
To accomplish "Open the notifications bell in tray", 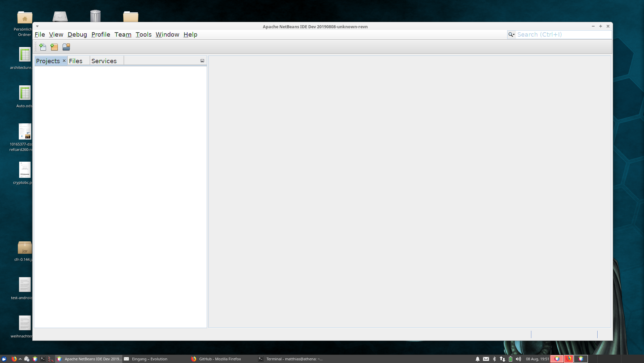I will pyautogui.click(x=478, y=359).
